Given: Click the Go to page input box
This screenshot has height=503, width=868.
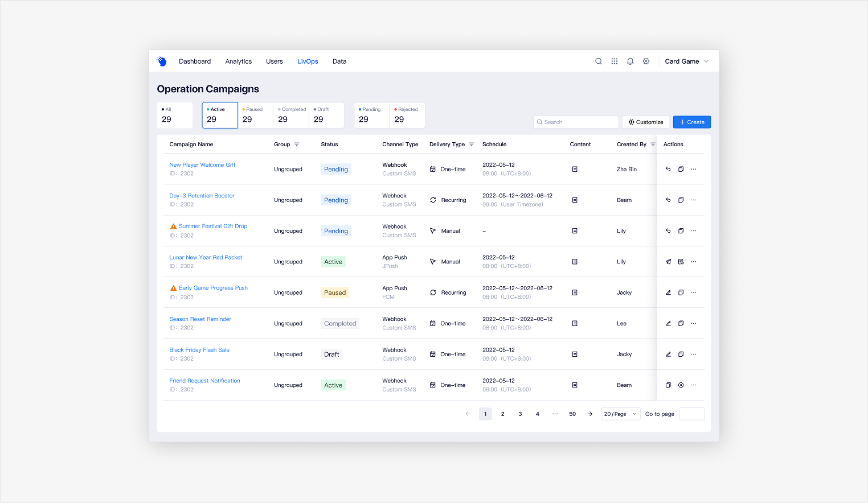Looking at the screenshot, I should 692,414.
